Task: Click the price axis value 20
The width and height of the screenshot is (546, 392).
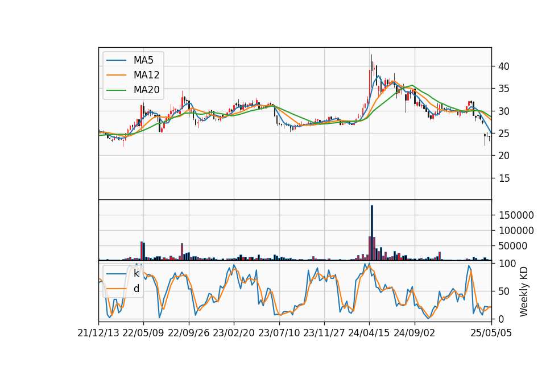Action: pos(503,156)
